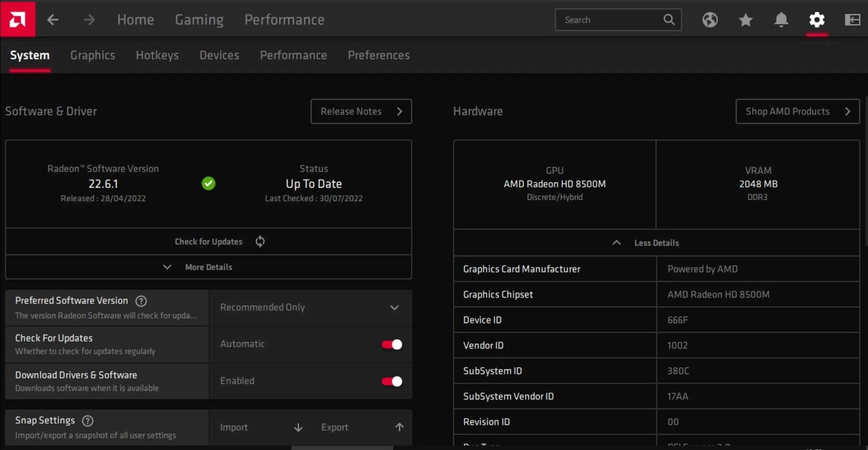Image resolution: width=868 pixels, height=450 pixels.
Task: Click the Import down-arrow icon
Action: [298, 427]
